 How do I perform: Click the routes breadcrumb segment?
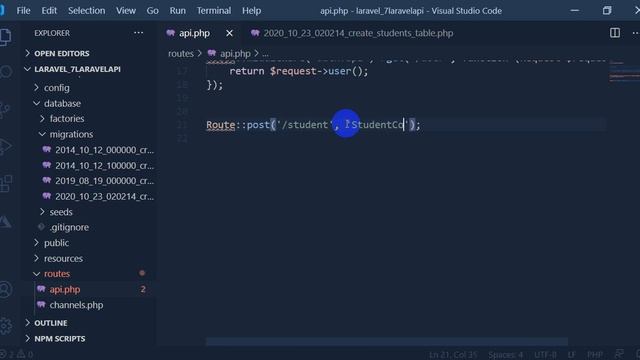pos(181,53)
